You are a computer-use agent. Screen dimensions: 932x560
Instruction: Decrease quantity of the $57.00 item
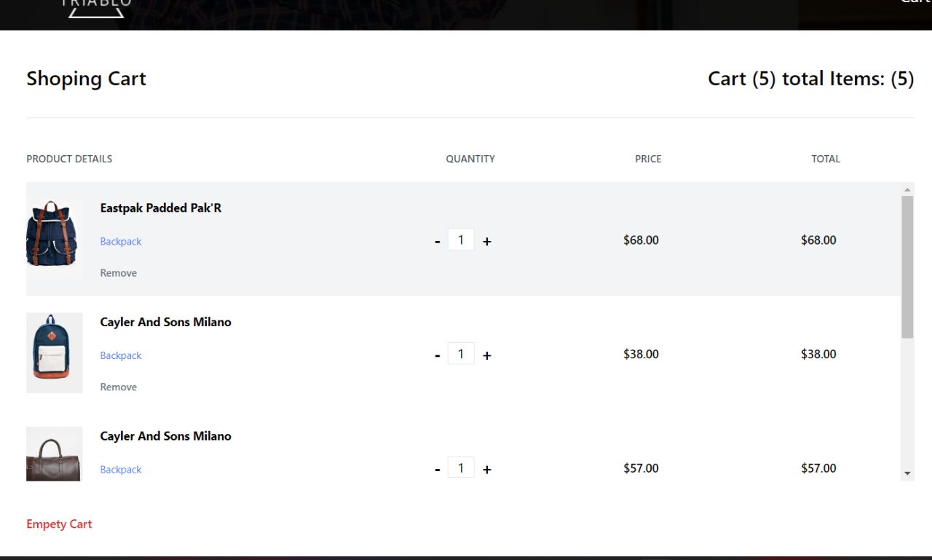click(x=438, y=470)
